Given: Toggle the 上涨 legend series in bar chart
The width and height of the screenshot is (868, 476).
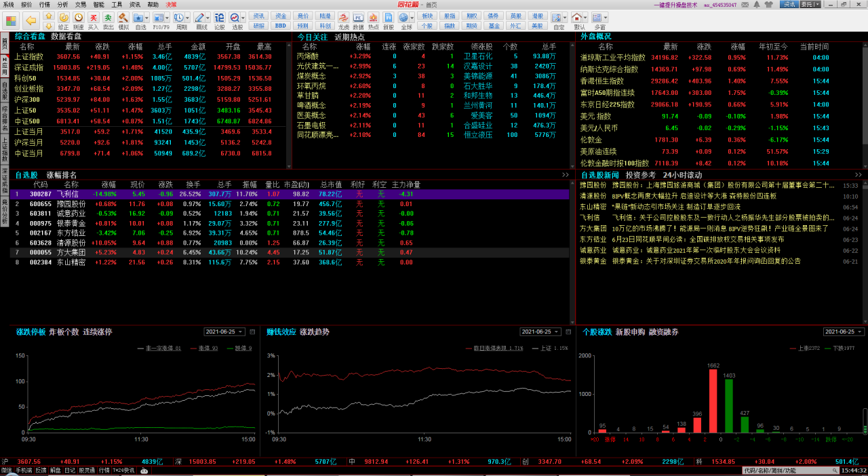Looking at the screenshot, I should (x=806, y=349).
